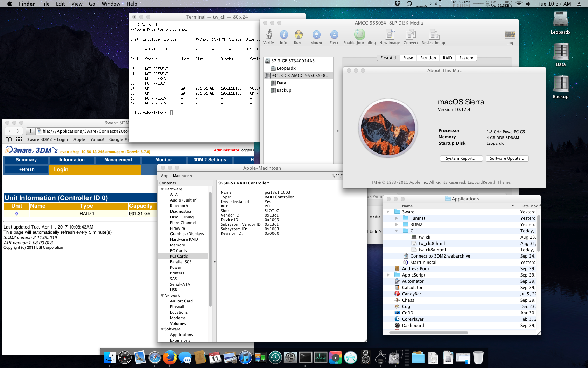Open Activity Monitor from the Dock
588x368 pixels.
tap(320, 357)
